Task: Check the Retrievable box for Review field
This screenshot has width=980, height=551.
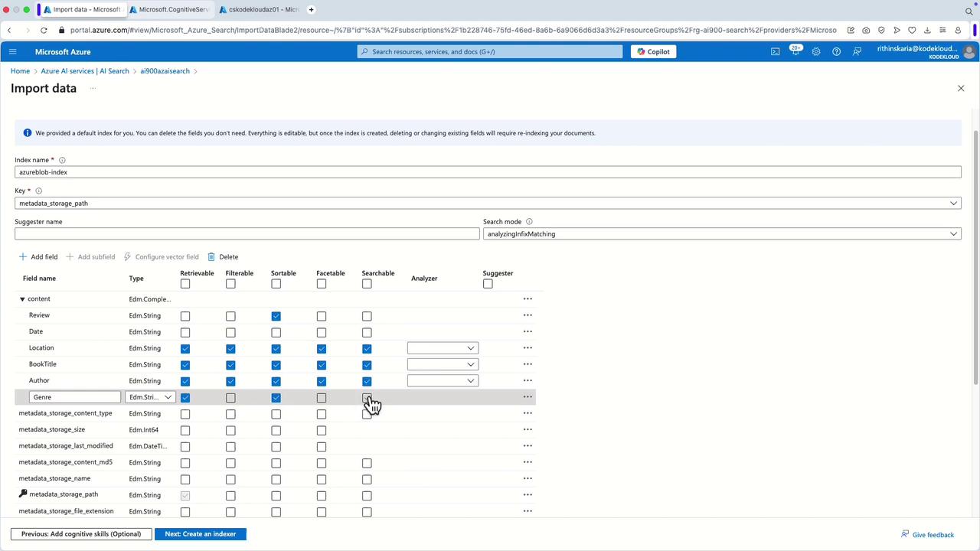Action: 185,316
